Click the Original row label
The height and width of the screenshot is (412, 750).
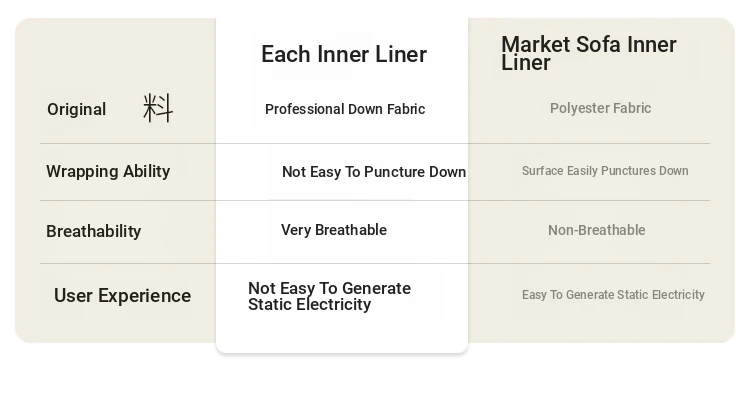(76, 109)
